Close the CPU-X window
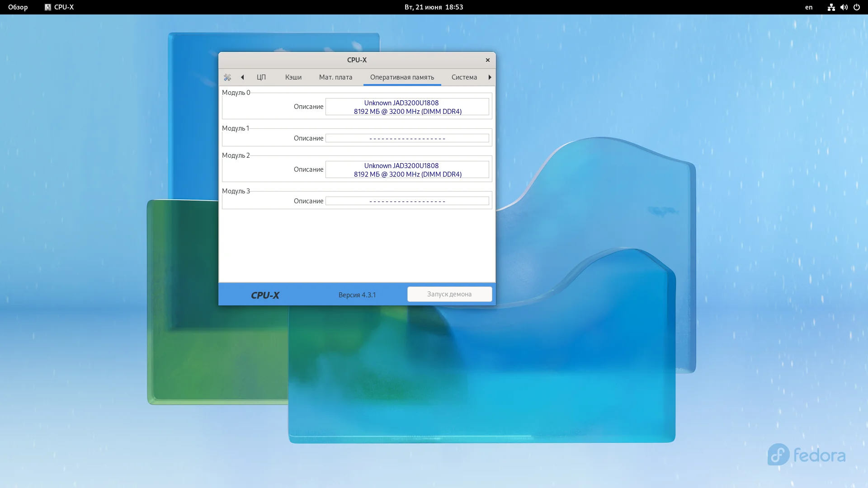 click(x=487, y=60)
